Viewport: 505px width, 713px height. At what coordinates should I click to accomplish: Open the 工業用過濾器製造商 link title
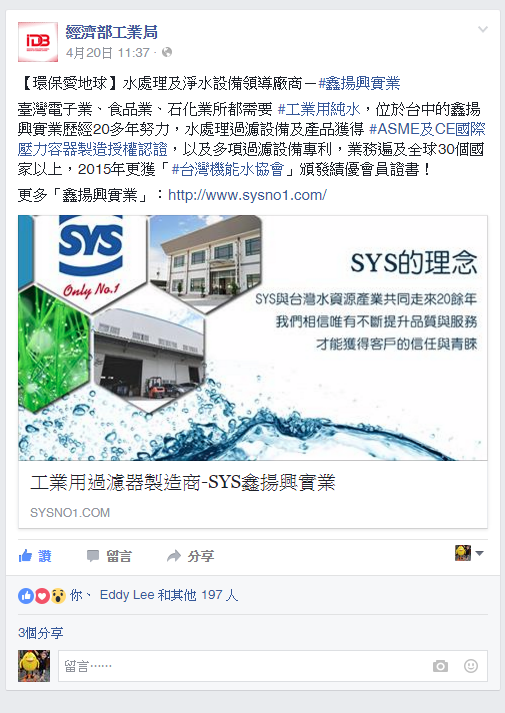click(183, 482)
